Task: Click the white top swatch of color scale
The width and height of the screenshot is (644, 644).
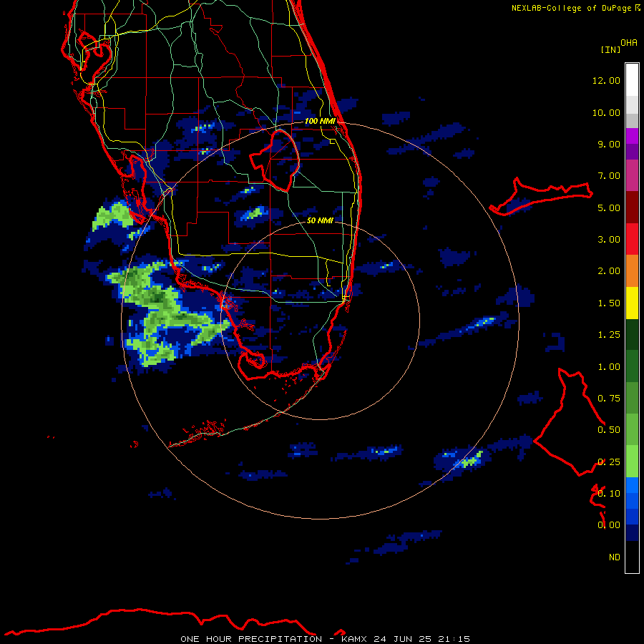Action: pyautogui.click(x=632, y=79)
